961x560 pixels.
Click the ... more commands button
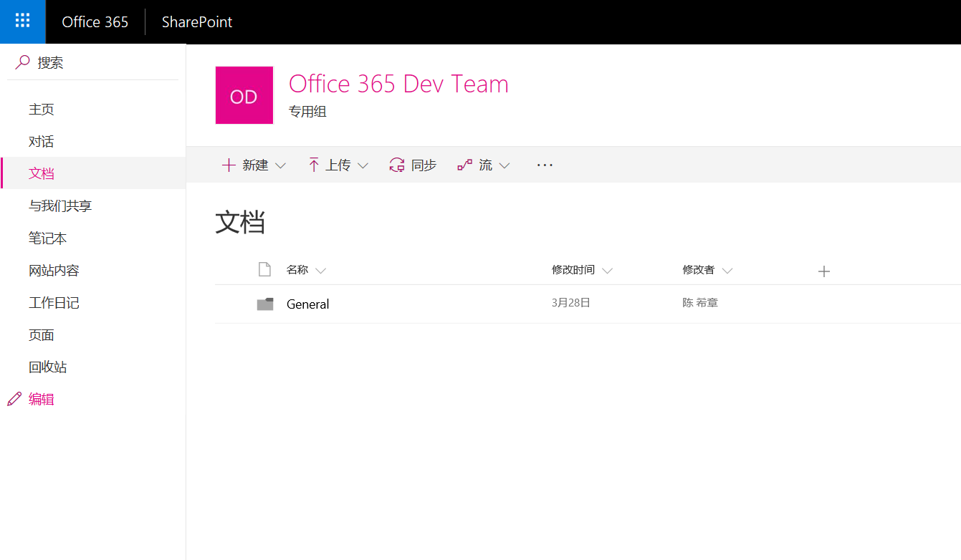544,165
